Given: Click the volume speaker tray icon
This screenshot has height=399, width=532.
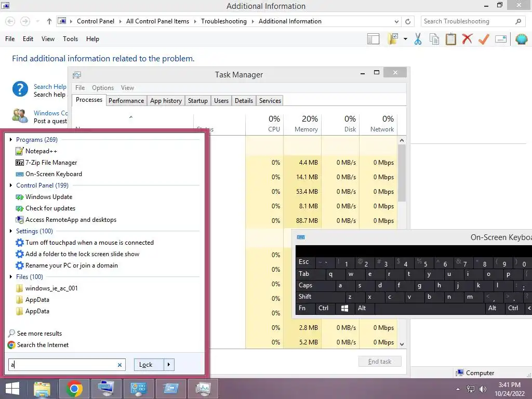Looking at the screenshot, I should 483,389.
